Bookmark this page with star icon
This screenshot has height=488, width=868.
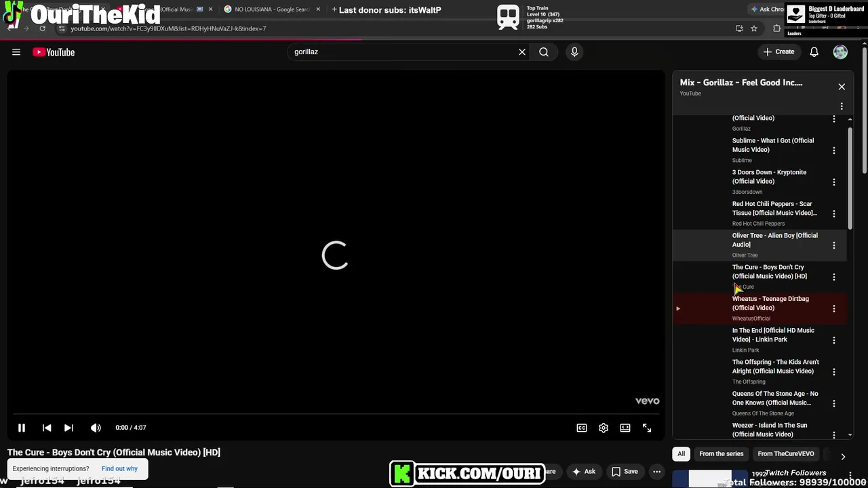point(754,28)
